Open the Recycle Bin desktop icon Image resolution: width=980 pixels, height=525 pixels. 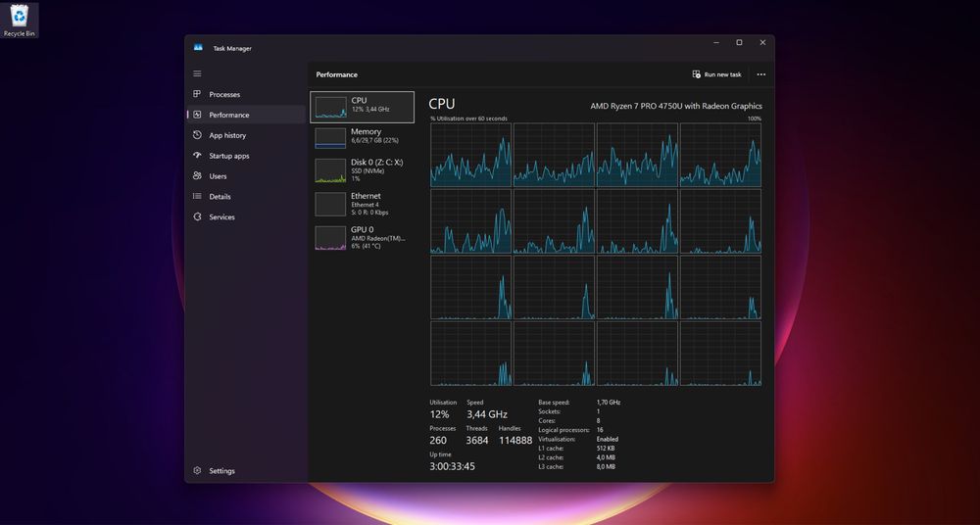(20, 20)
